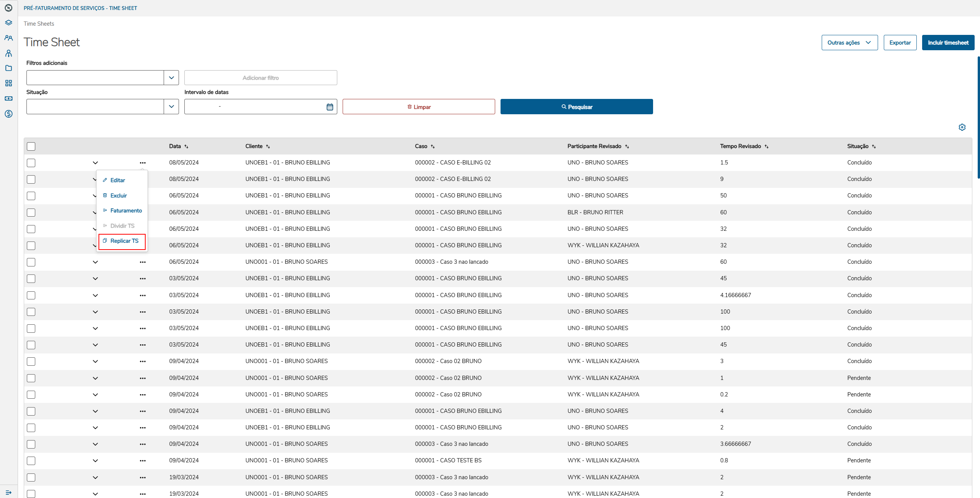Expand the Situação filter dropdown

(x=171, y=107)
